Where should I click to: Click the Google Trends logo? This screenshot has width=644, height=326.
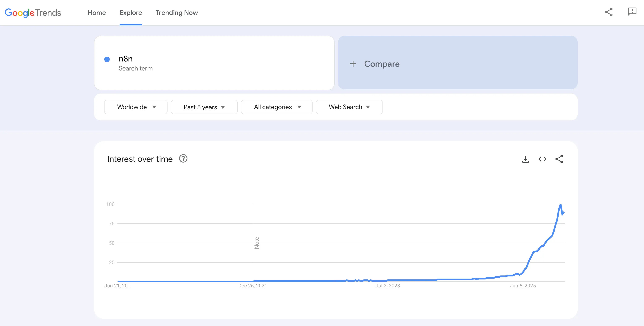click(x=33, y=13)
